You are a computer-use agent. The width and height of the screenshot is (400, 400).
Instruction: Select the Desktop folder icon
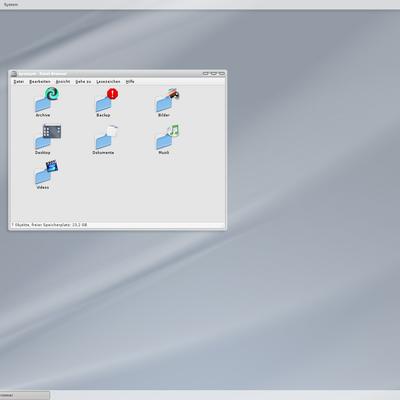48,137
